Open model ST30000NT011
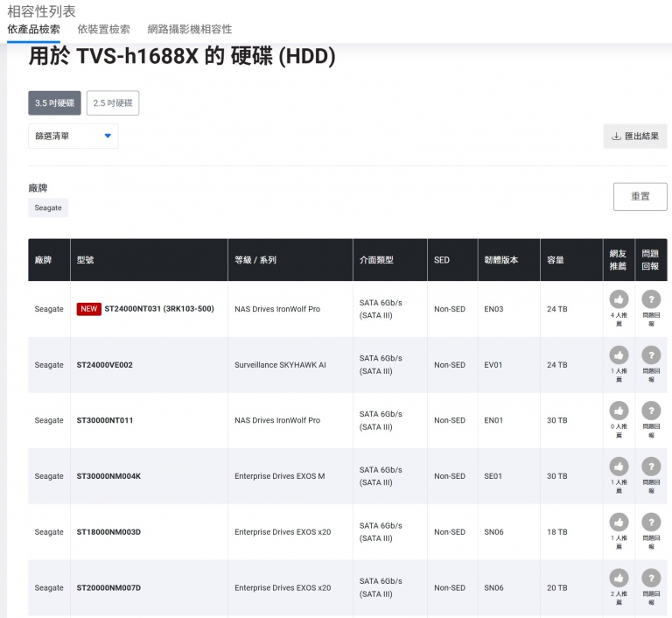This screenshot has width=672, height=618. [105, 420]
